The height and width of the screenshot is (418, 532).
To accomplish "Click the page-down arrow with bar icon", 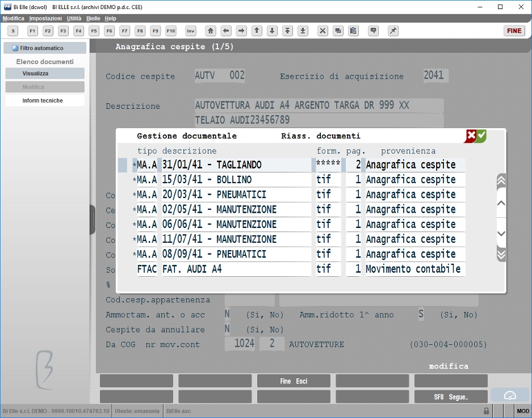I will click(303, 31).
